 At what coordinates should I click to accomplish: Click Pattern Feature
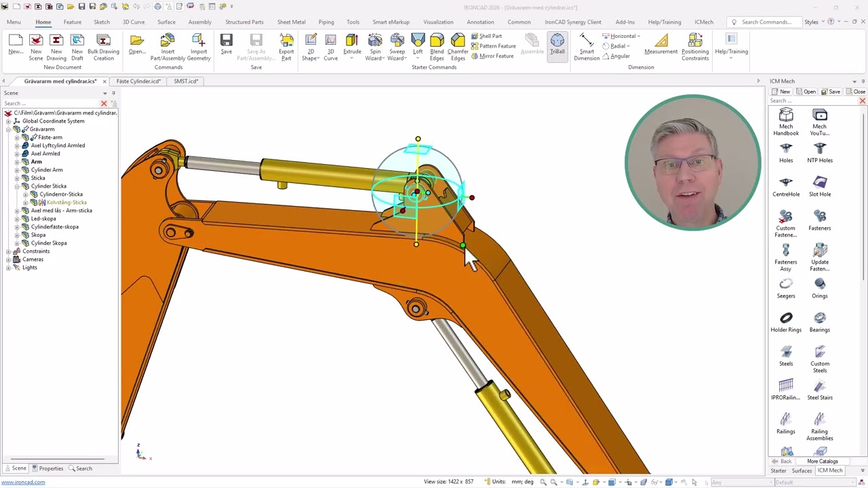[x=493, y=46]
